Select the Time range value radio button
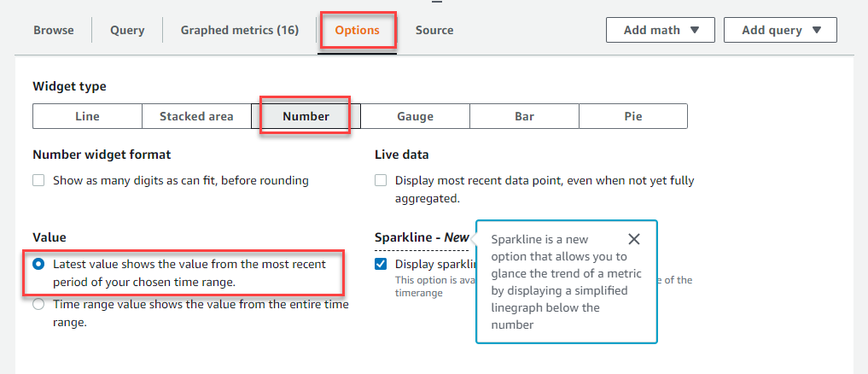868x374 pixels. click(x=38, y=304)
